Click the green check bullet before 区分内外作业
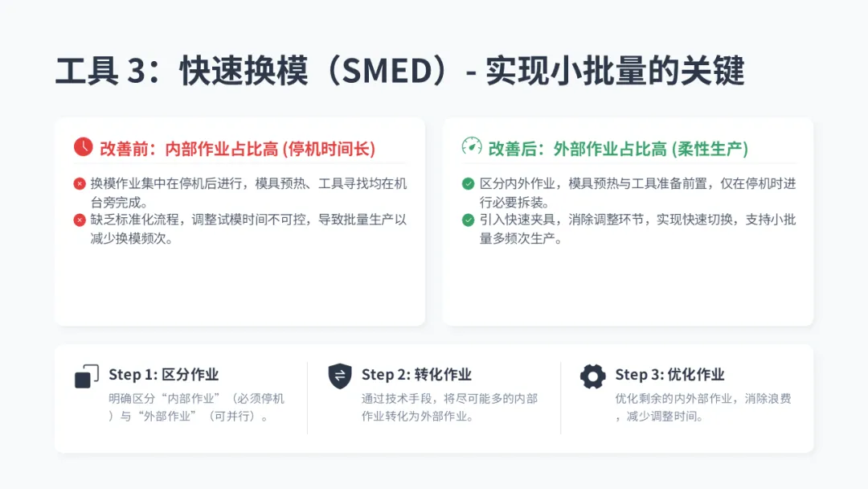This screenshot has width=868, height=489. click(x=469, y=184)
